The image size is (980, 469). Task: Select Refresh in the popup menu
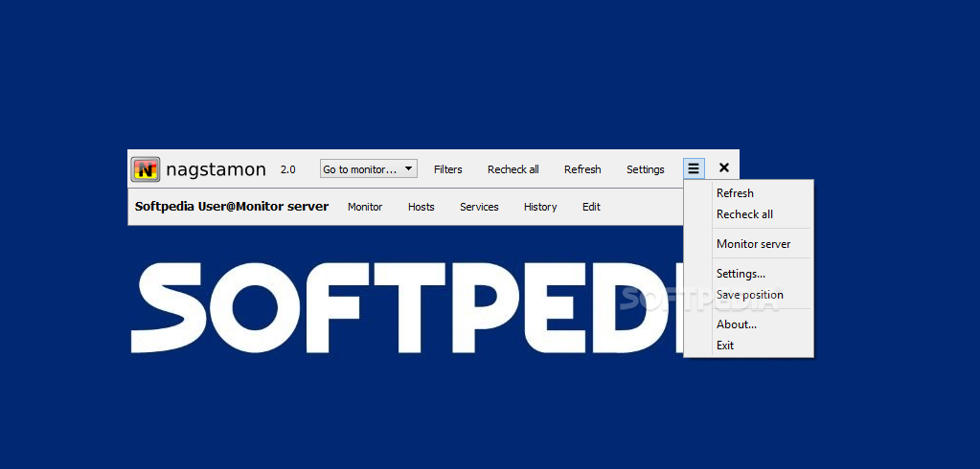(x=749, y=193)
